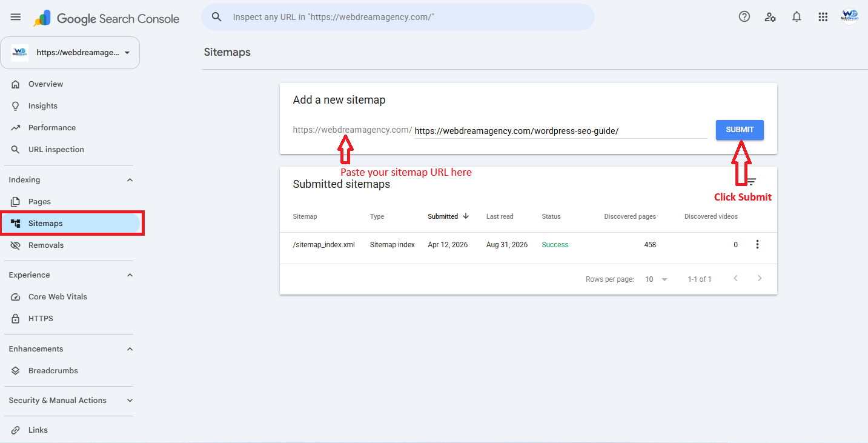Click the Removals crossed-eye icon
Viewport: 868px width, 443px height.
16,245
